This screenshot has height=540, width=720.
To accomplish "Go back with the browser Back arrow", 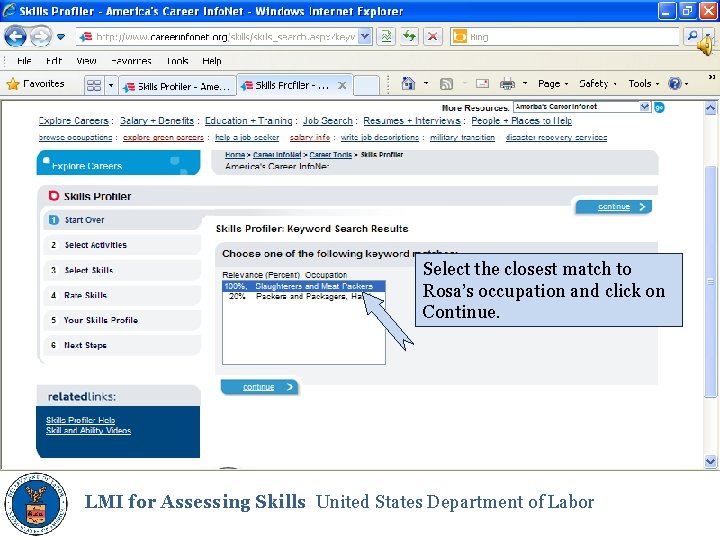I will pyautogui.click(x=15, y=36).
